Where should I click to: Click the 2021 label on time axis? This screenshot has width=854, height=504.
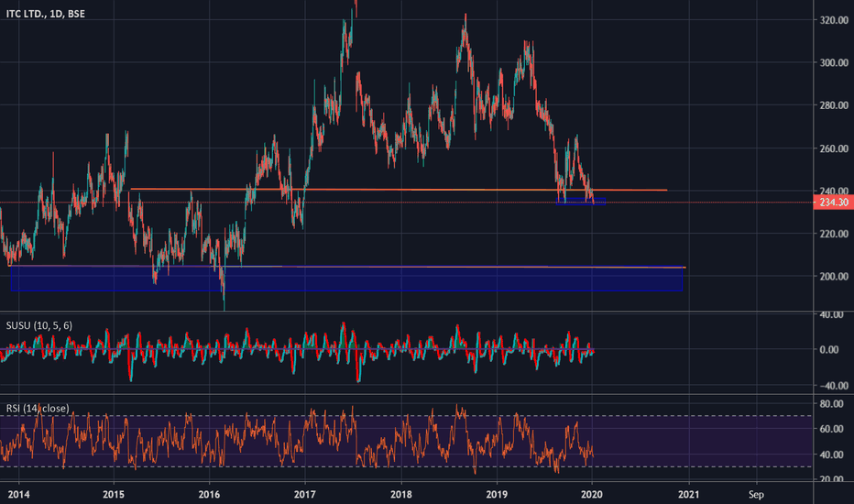click(x=689, y=495)
